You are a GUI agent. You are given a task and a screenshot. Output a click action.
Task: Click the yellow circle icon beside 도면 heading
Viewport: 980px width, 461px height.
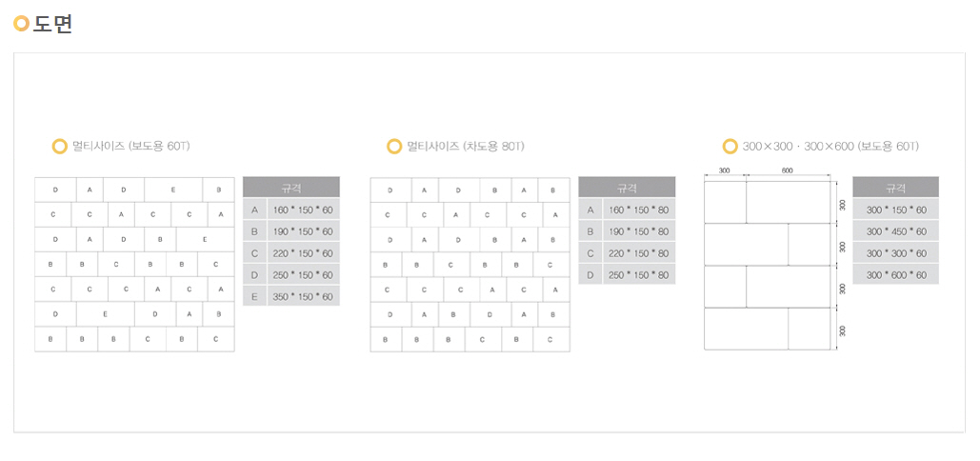[22, 24]
